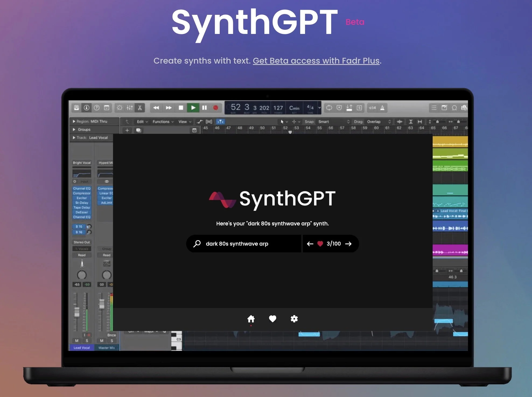Open the Drag Overlap dropdown
The height and width of the screenshot is (397, 532).
coord(379,122)
